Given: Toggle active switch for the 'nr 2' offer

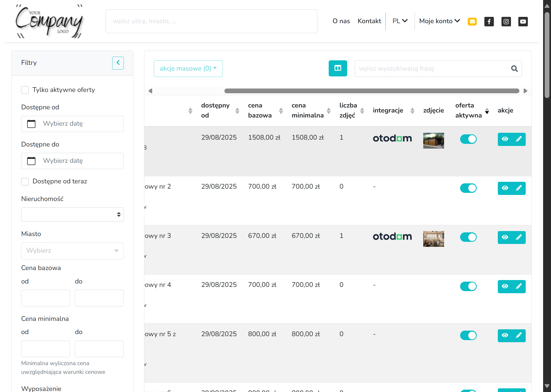Looking at the screenshot, I should (x=468, y=188).
